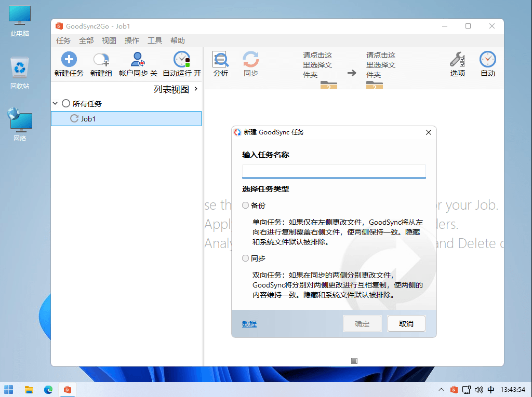Click the task name input field
The height and width of the screenshot is (397, 532).
pos(334,171)
